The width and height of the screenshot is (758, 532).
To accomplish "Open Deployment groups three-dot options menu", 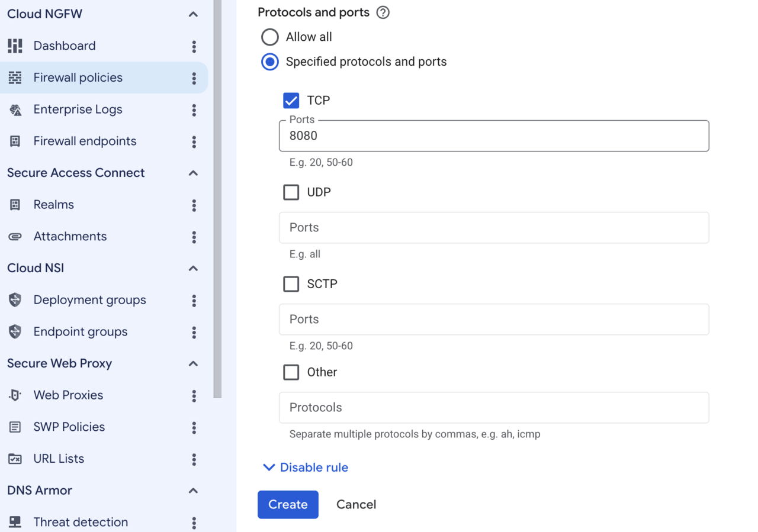I will tap(194, 301).
